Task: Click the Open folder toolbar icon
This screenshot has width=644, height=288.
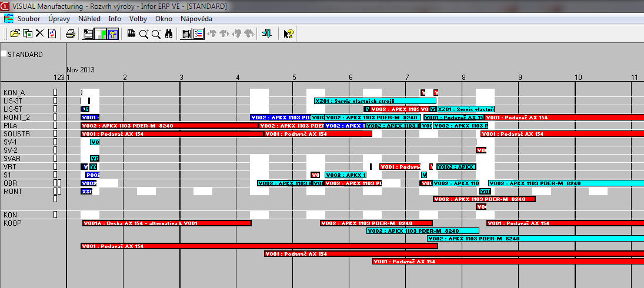Action: tap(15, 34)
